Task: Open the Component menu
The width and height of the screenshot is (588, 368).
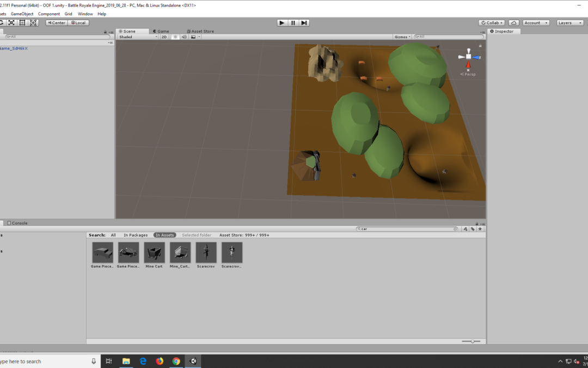Action: click(49, 14)
